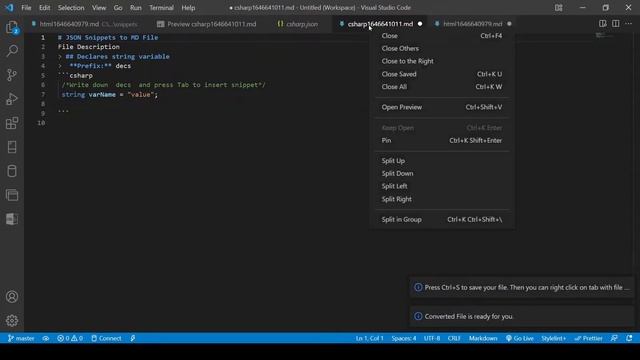Open the Terminal menu
Image resolution: width=640 pixels, height=360 pixels.
(x=161, y=8)
